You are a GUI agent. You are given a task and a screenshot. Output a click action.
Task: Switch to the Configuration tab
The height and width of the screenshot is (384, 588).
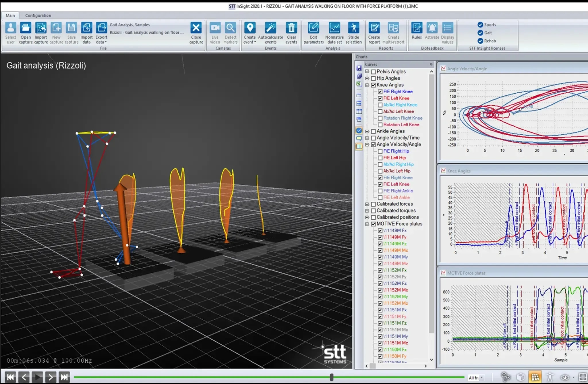pyautogui.click(x=38, y=16)
